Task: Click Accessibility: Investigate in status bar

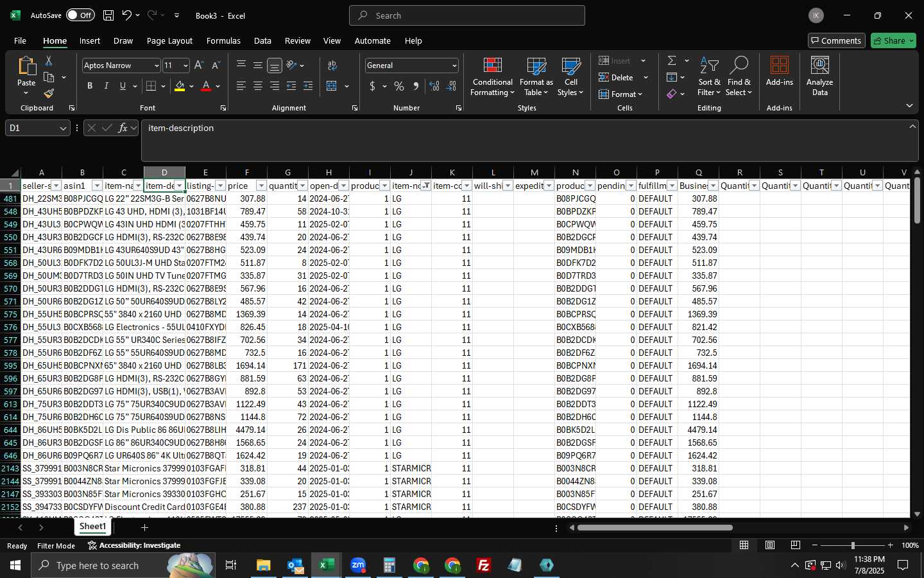Action: [134, 545]
